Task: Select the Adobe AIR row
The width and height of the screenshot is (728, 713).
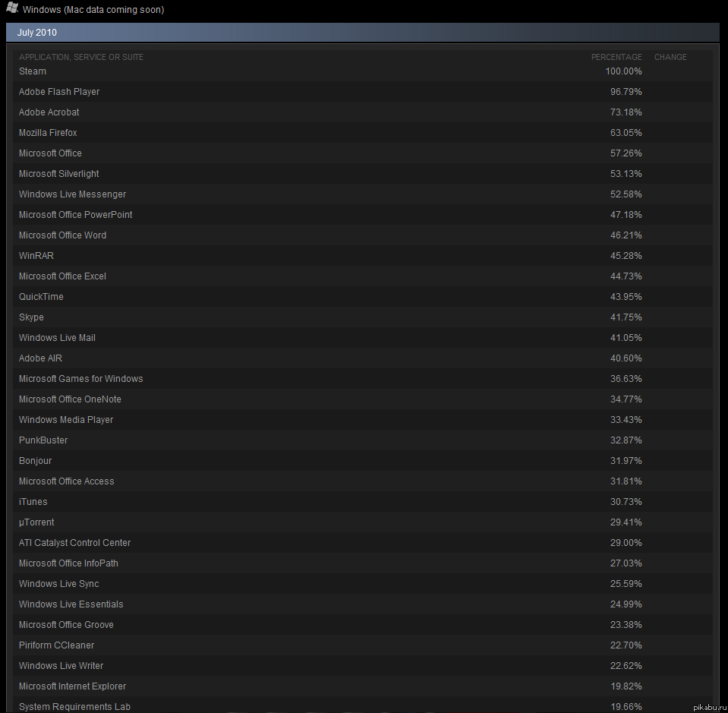Action: coord(363,358)
